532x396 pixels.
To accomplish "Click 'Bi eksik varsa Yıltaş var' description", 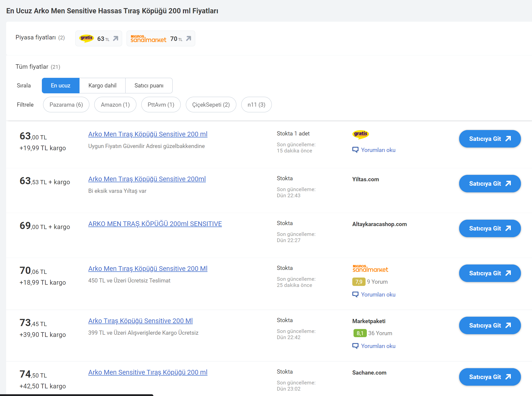I will pyautogui.click(x=117, y=191).
